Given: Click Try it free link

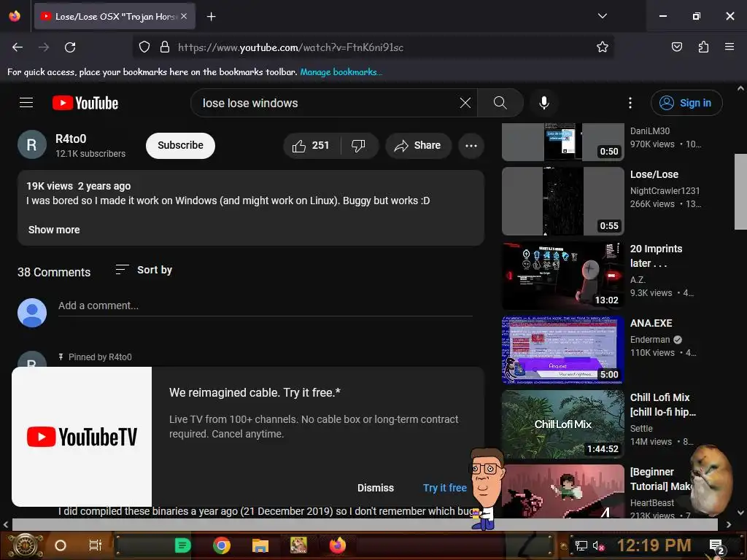Looking at the screenshot, I should (444, 488).
